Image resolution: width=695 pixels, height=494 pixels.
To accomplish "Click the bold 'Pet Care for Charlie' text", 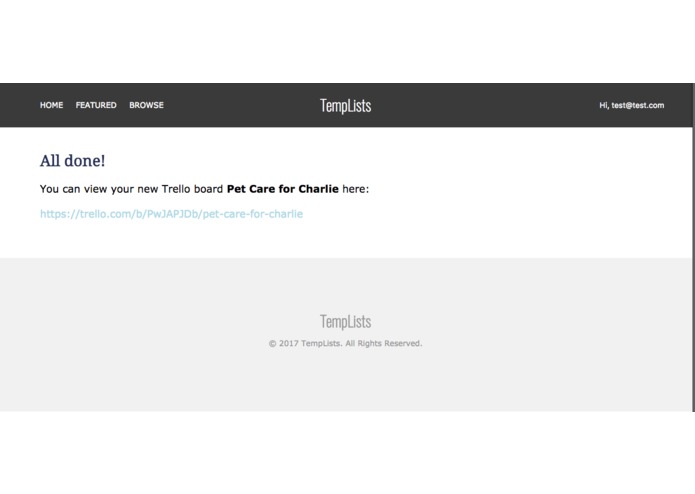I will [283, 189].
